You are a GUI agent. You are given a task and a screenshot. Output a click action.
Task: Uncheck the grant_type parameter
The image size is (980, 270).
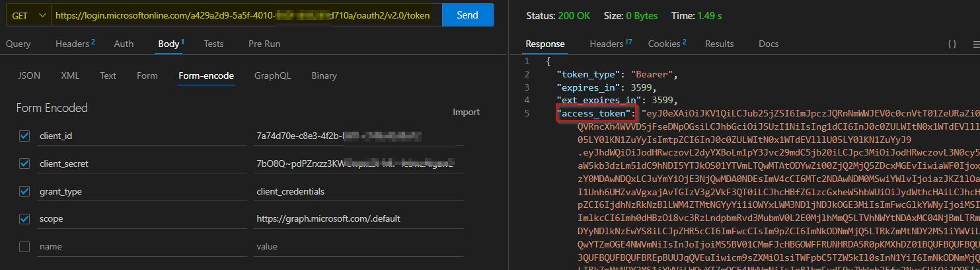24,191
